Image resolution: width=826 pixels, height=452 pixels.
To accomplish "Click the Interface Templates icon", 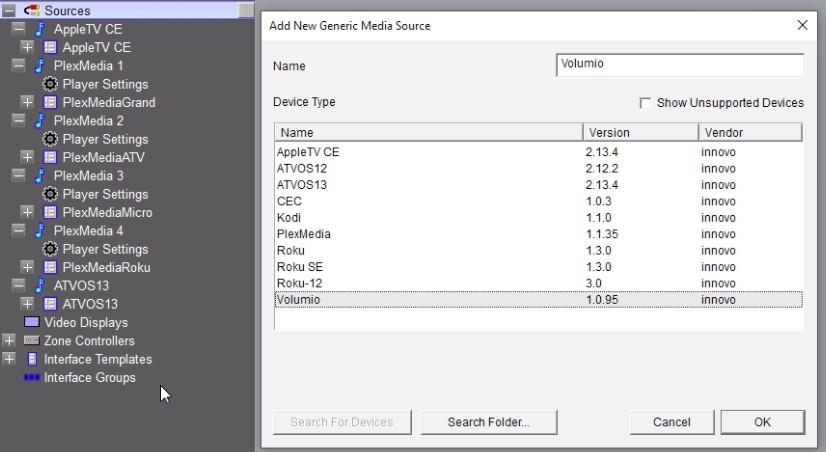I will click(x=32, y=359).
